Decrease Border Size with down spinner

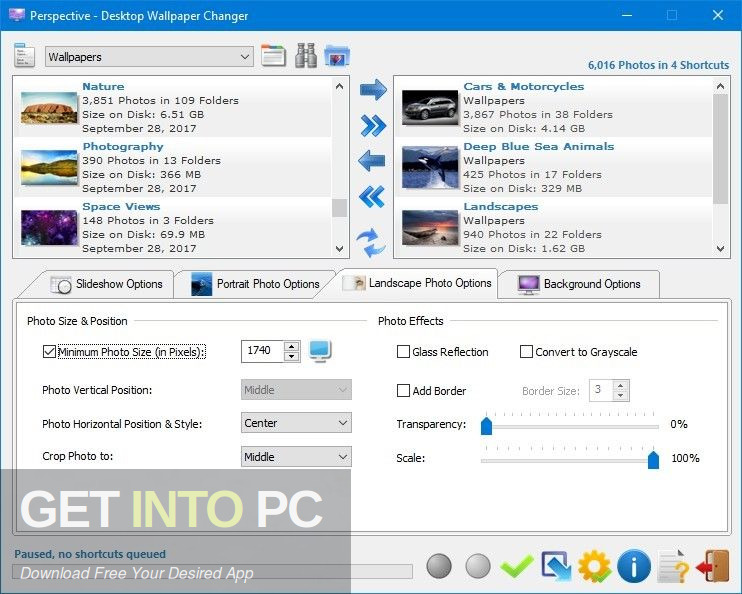click(x=621, y=396)
